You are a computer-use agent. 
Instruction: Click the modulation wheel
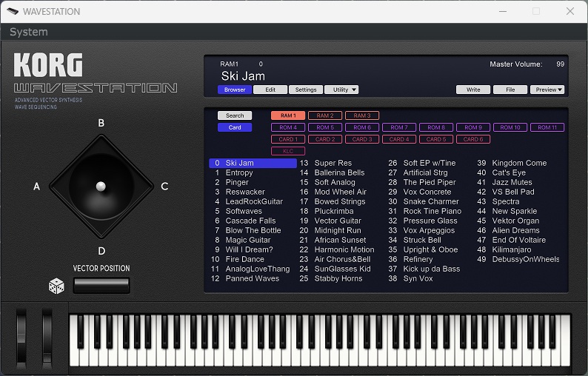pyautogui.click(x=47, y=337)
